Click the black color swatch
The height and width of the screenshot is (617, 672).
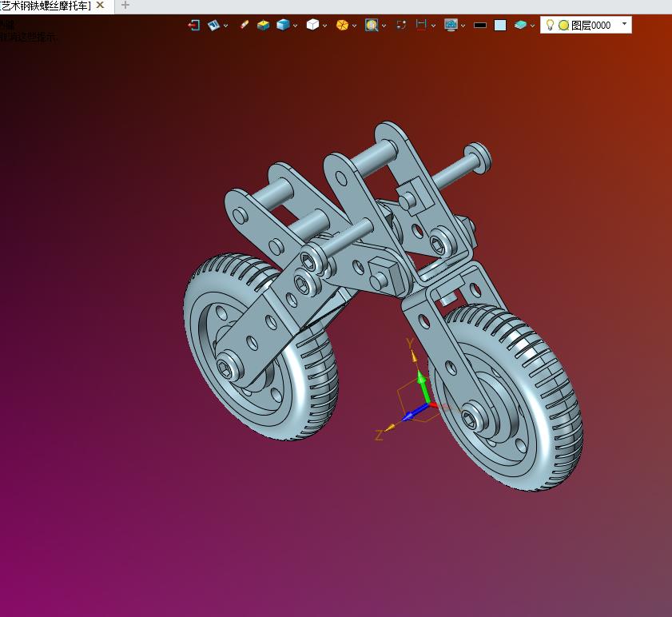[480, 26]
